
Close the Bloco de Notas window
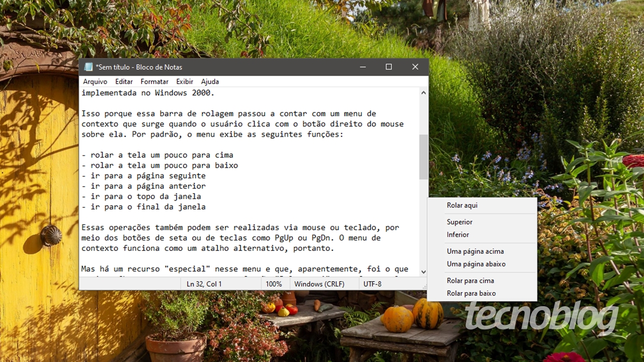click(415, 67)
